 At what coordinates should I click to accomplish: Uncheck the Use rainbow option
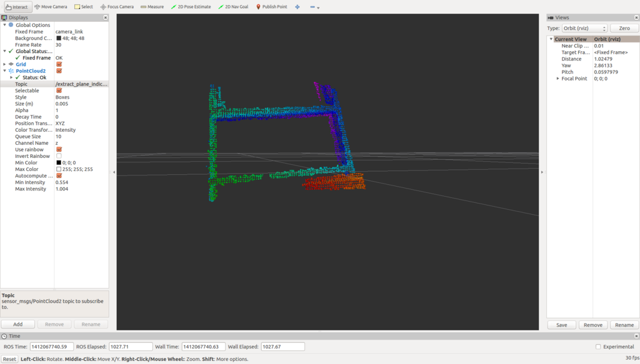point(59,150)
